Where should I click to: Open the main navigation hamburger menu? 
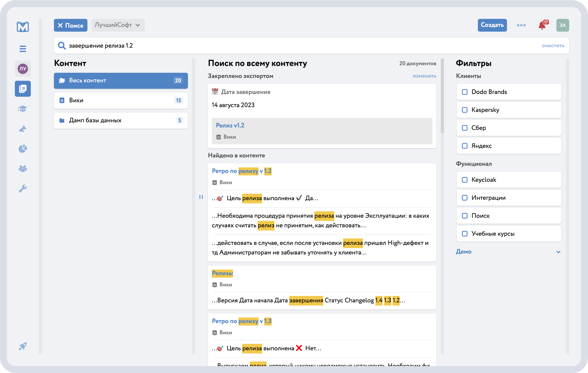click(x=23, y=49)
